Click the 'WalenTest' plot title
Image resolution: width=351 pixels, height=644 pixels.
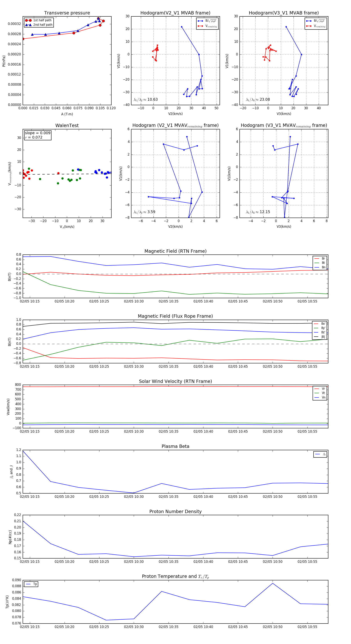[67, 125]
